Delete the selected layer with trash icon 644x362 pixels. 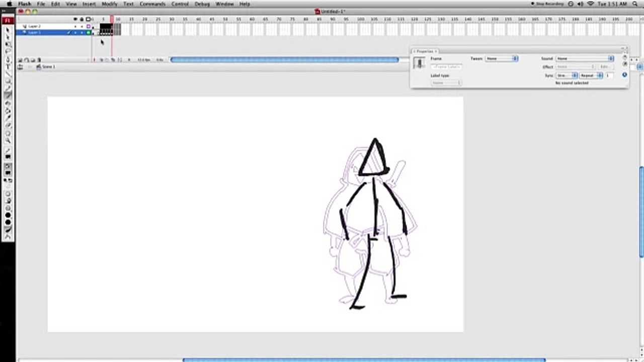click(39, 60)
